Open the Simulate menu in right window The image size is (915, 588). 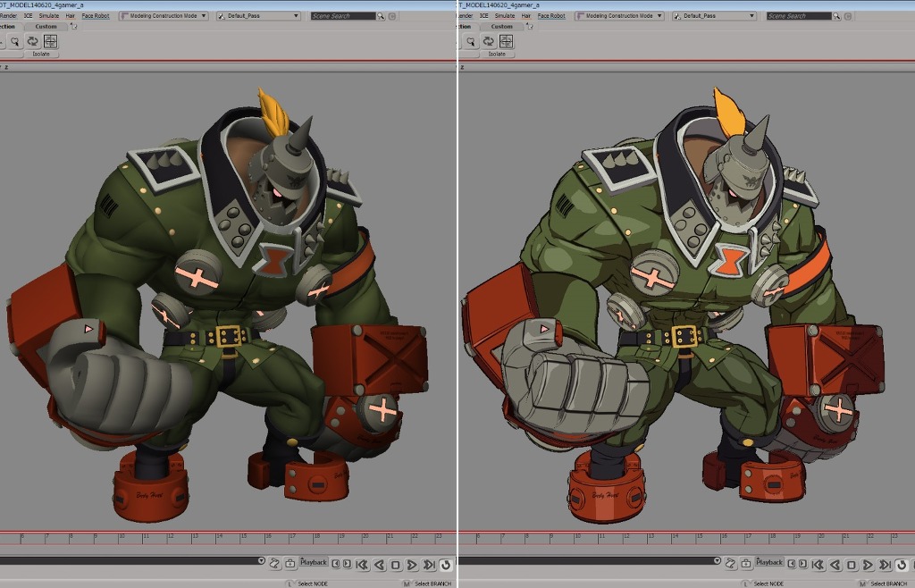click(x=505, y=16)
